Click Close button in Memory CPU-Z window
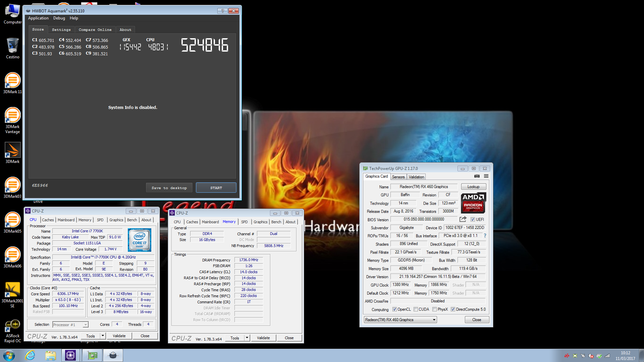644x362 pixels. 289,338
